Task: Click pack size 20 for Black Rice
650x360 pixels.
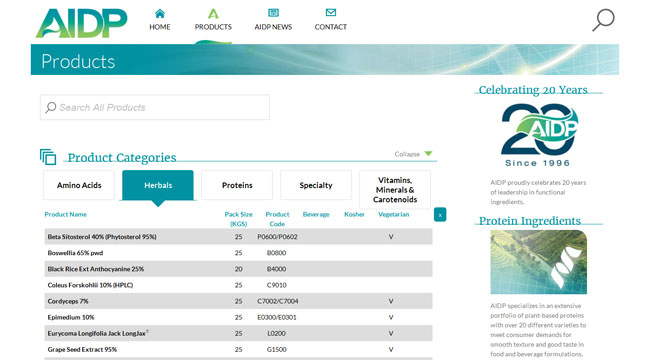Action: coord(238,269)
